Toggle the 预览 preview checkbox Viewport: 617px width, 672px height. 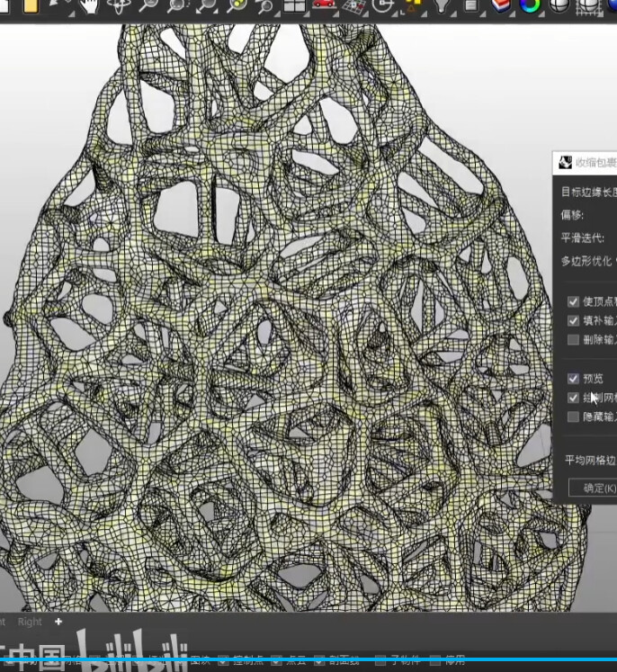[x=574, y=379]
